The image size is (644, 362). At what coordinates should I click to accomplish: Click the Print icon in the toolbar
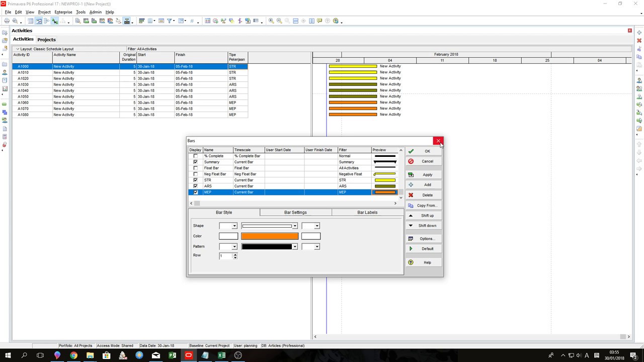(x=7, y=21)
